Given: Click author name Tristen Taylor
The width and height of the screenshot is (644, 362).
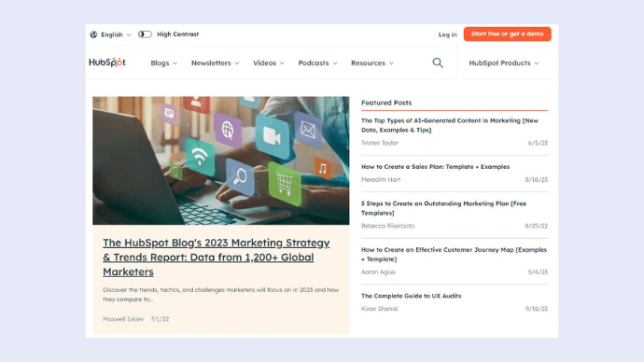Looking at the screenshot, I should tap(380, 143).
